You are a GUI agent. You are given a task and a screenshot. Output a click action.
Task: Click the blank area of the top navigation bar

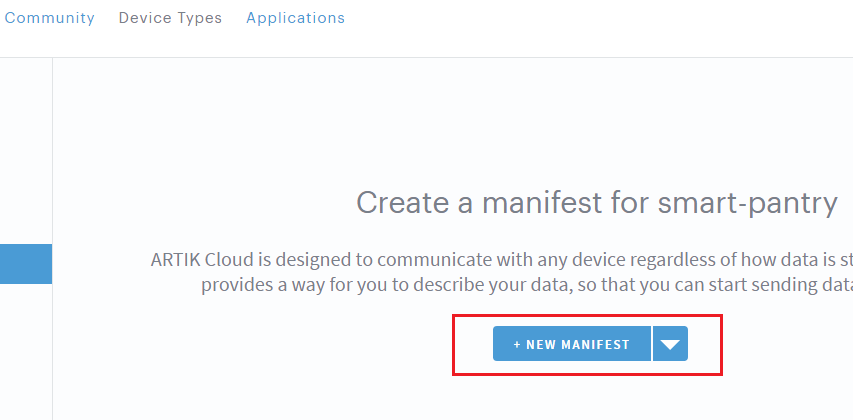click(600, 25)
